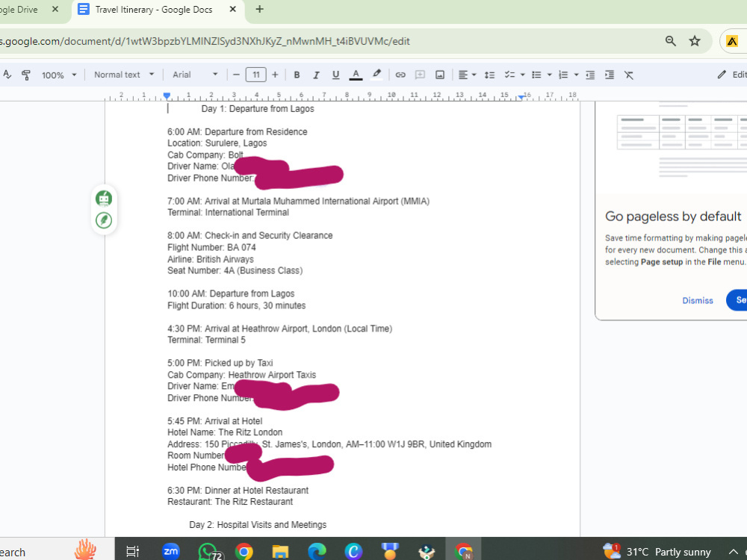
Task: Click the zoom magnifier icon in address bar
Action: tap(670, 41)
